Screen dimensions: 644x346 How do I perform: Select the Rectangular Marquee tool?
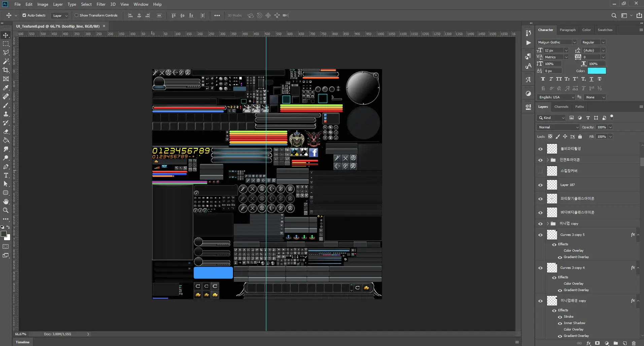pyautogui.click(x=6, y=44)
